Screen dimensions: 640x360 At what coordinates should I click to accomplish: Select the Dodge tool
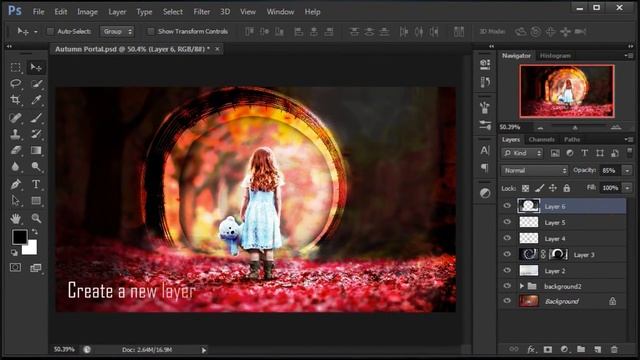pyautogui.click(x=36, y=167)
